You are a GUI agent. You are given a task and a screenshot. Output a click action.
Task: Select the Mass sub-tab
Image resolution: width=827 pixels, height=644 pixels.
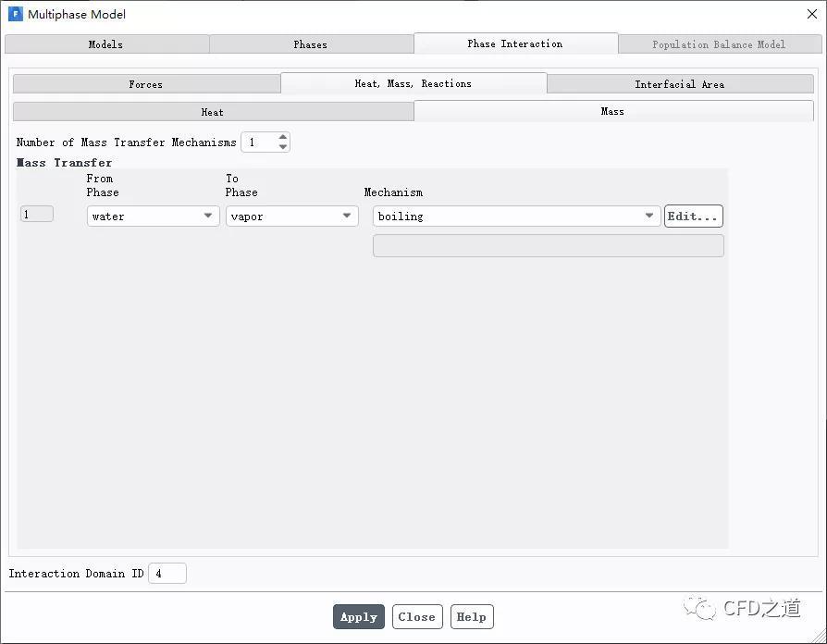pos(613,111)
